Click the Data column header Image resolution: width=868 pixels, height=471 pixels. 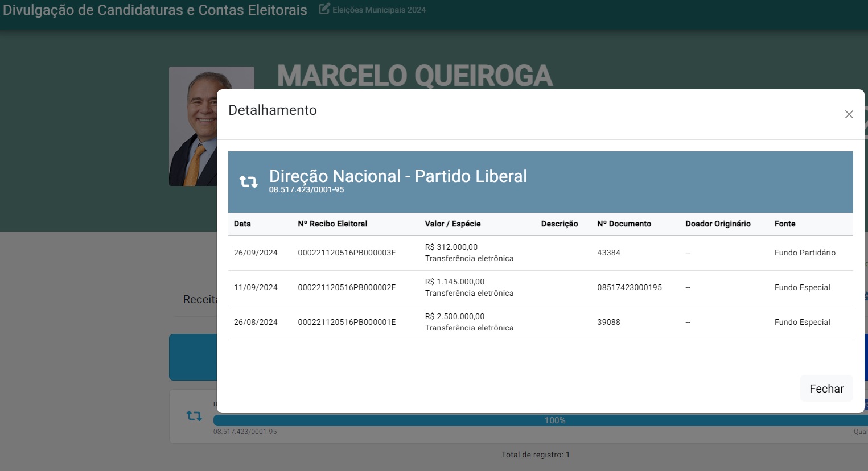242,224
